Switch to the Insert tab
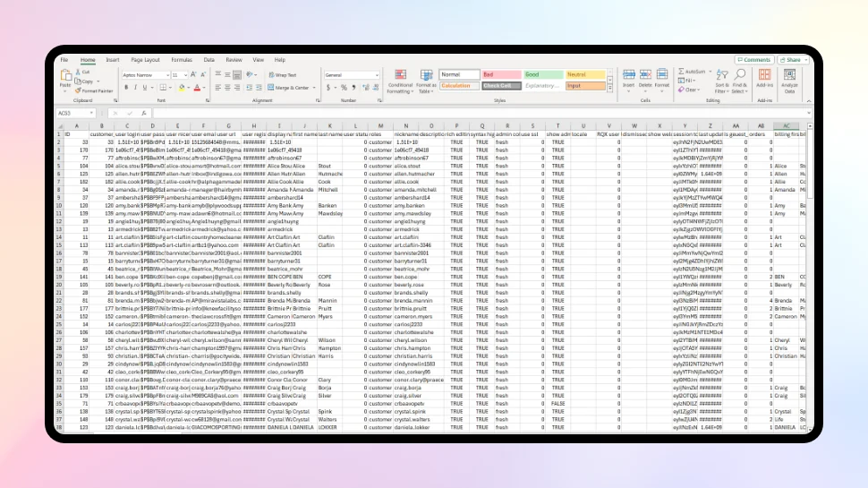This screenshot has height=488, width=868. [x=113, y=60]
